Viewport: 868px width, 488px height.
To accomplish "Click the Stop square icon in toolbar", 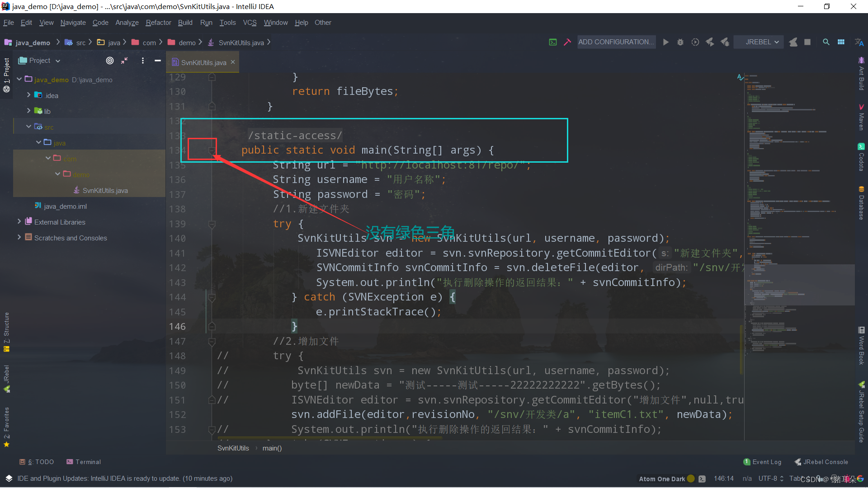I will (x=807, y=42).
